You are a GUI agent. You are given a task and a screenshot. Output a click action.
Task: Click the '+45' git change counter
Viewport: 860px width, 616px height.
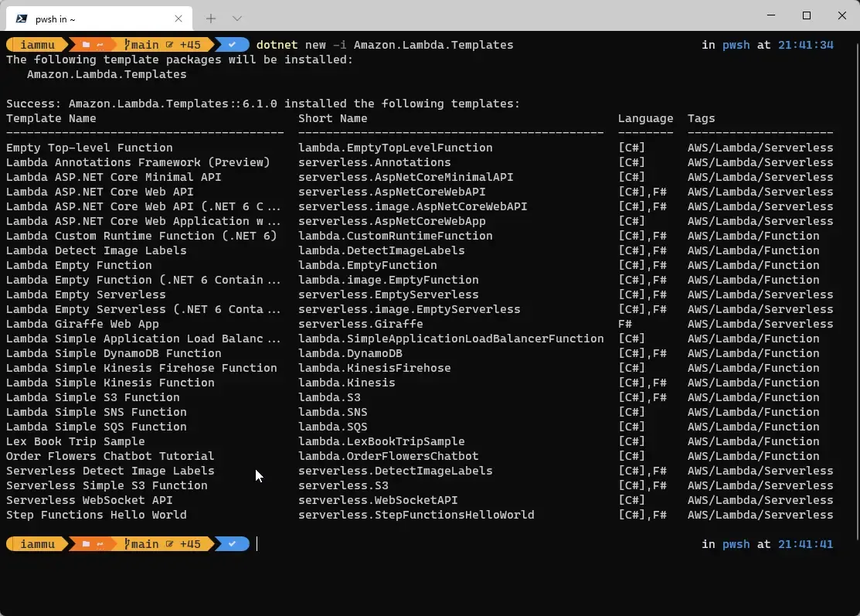(189, 44)
